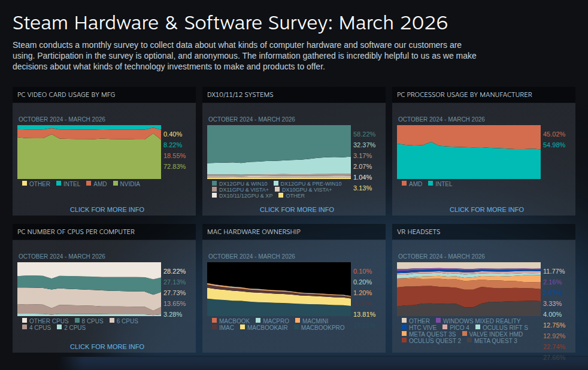Viewport: 588px width, 370px height.
Task: Click the DX11GPU & VISTA+ legend entry
Action: (240, 190)
